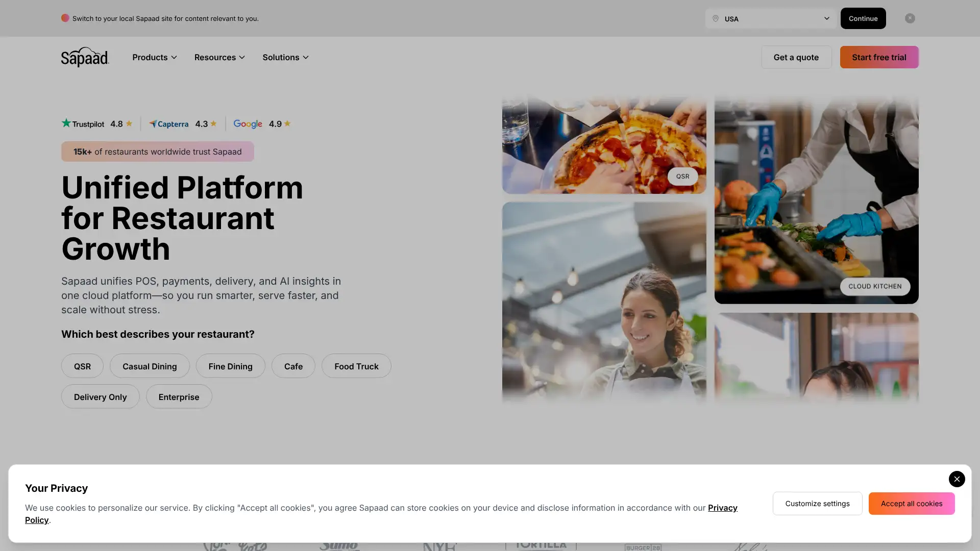Choose the Casual Dining option
The height and width of the screenshot is (551, 980).
point(150,366)
